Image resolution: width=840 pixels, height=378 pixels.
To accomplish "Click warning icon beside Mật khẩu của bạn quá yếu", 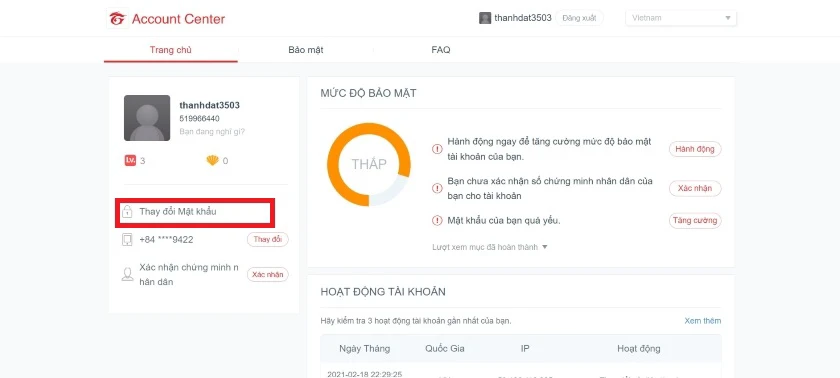I will 437,221.
